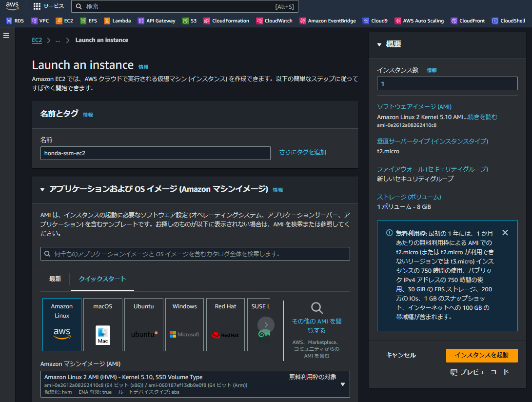
Task: Expand the breadcrumb ellipsis
Action: [58, 40]
